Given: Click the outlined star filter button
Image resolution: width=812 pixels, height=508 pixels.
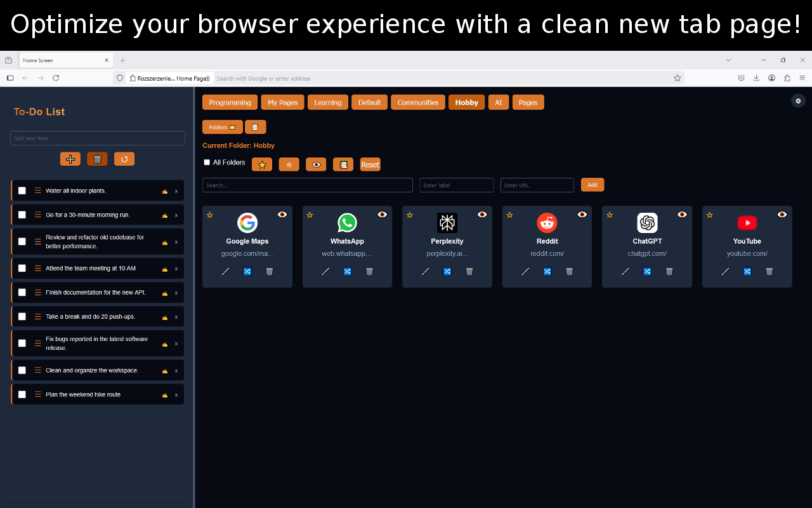Looking at the screenshot, I should 289,164.
